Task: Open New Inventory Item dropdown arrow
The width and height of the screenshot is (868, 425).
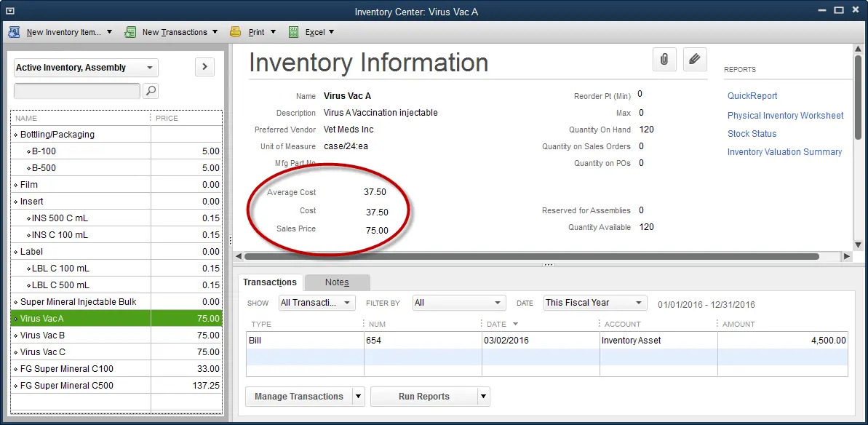Action: pyautogui.click(x=110, y=32)
